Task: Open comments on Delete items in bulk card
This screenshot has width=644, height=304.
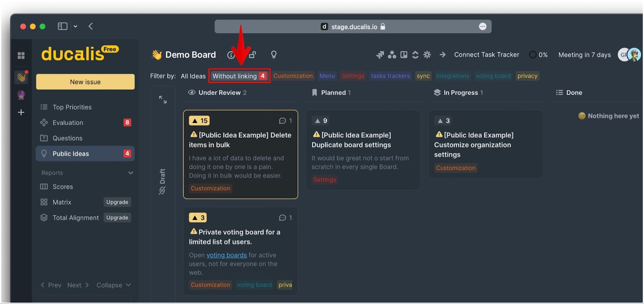Action: pyautogui.click(x=285, y=121)
